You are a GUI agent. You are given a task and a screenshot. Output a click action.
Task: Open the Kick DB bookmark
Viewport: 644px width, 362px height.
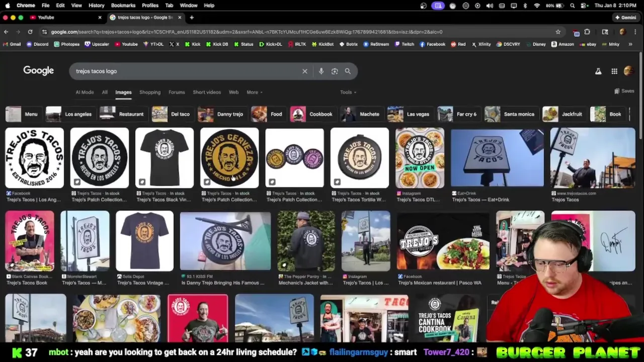point(216,44)
